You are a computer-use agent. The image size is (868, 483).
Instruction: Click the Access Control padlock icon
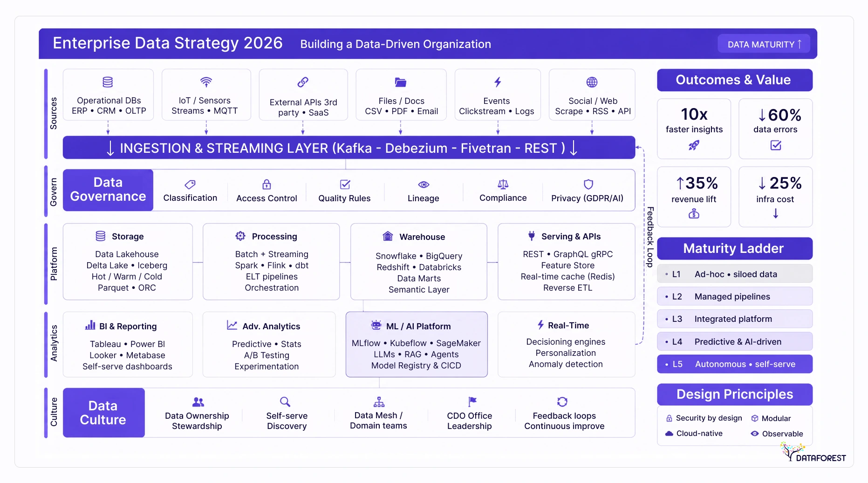[x=267, y=184]
